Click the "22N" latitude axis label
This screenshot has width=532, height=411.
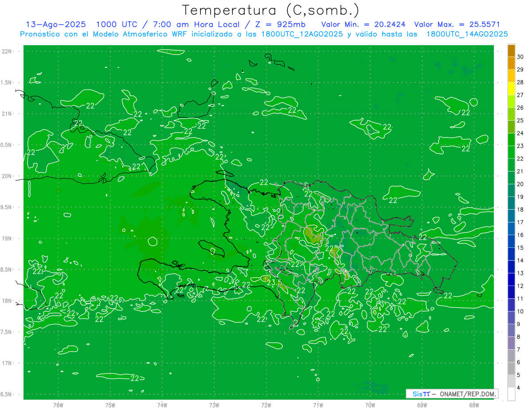[x=8, y=51]
